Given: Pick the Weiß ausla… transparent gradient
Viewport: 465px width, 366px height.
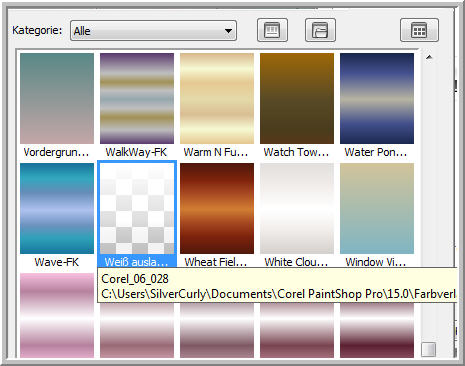Looking at the screenshot, I should pos(137,208).
